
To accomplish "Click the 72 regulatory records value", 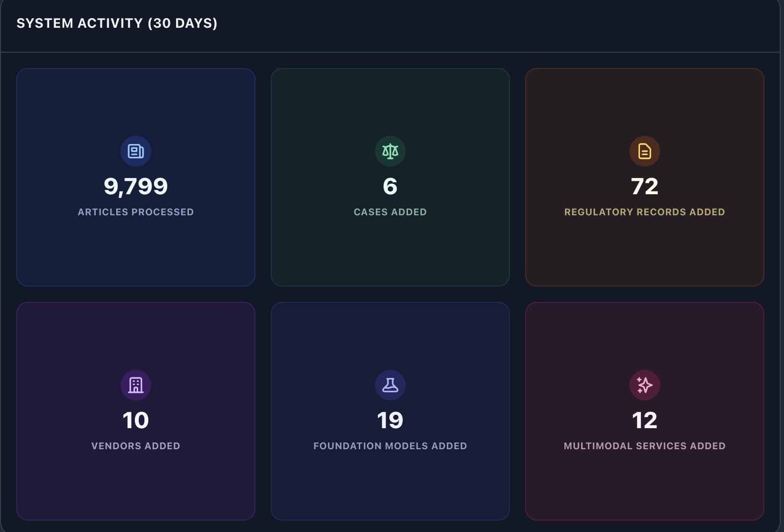I will [644, 186].
